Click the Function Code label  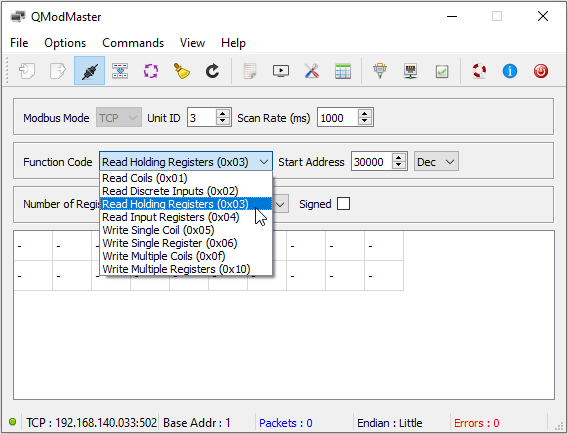[x=58, y=162]
